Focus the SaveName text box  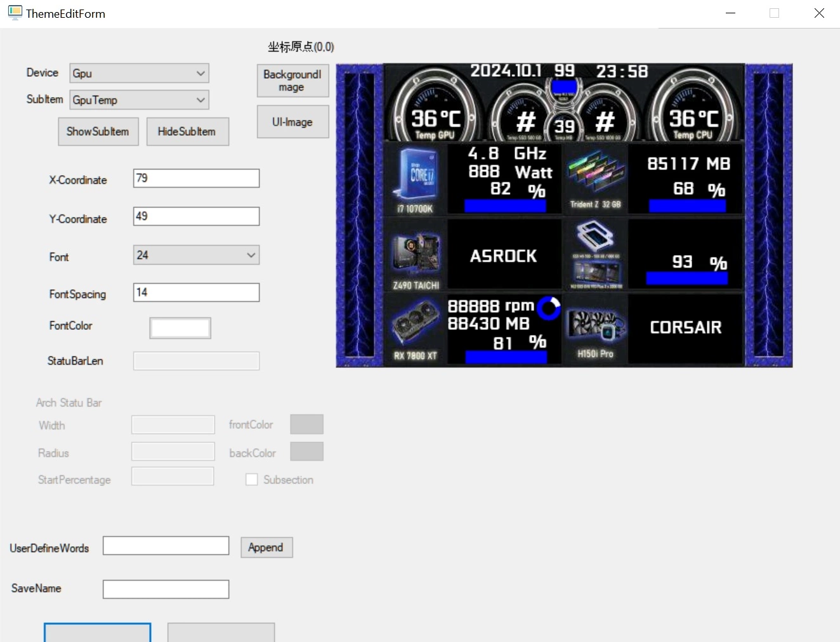(x=166, y=589)
